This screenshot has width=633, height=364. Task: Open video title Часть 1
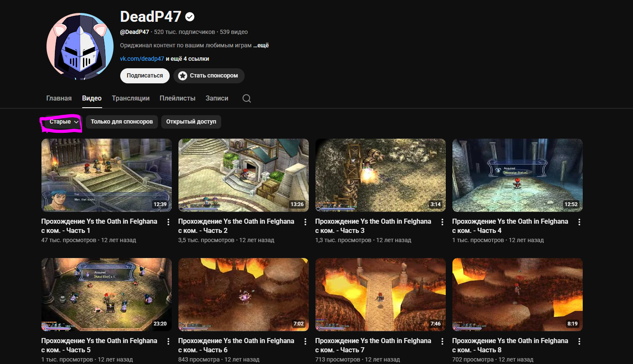click(99, 226)
